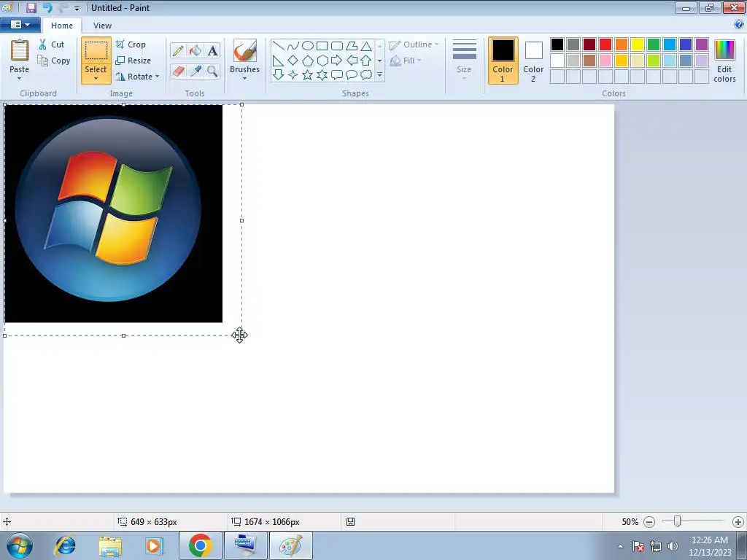Choose the Rectangle shape
This screenshot has width=747, height=560.
[322, 46]
